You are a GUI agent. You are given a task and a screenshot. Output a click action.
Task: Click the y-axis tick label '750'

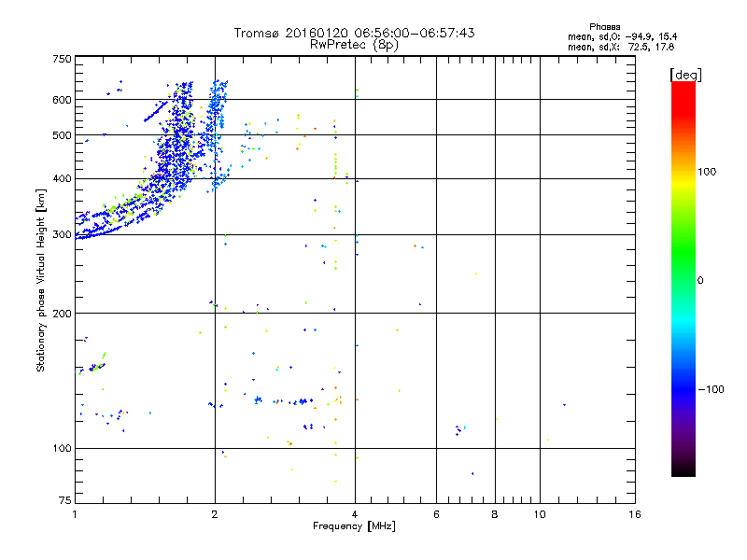[x=62, y=59]
